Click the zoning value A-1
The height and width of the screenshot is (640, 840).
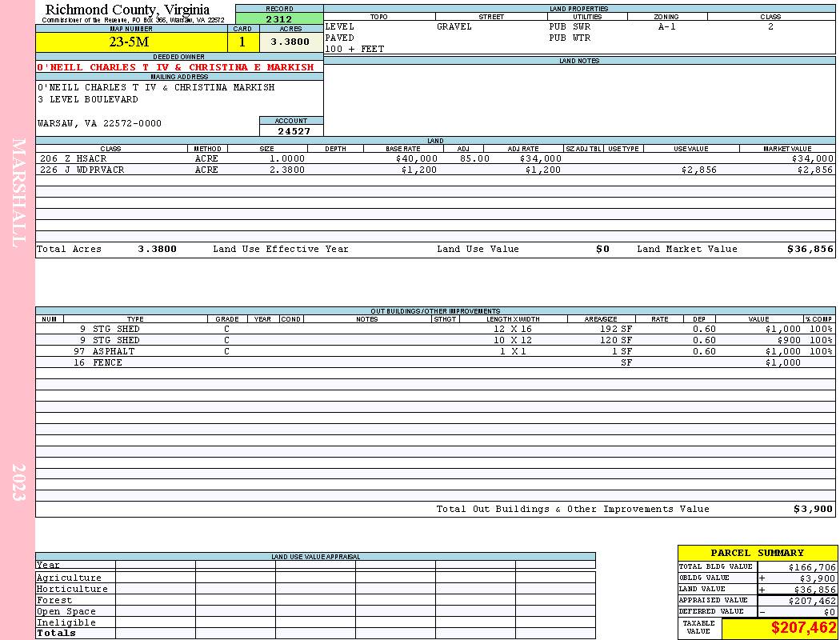coord(667,26)
